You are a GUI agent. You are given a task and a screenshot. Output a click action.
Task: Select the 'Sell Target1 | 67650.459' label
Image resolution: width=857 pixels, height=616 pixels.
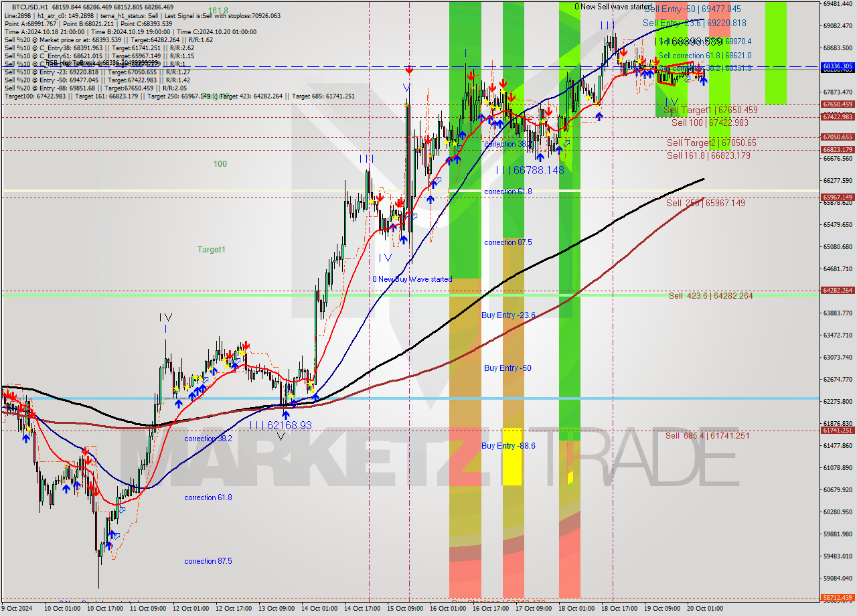(x=710, y=110)
